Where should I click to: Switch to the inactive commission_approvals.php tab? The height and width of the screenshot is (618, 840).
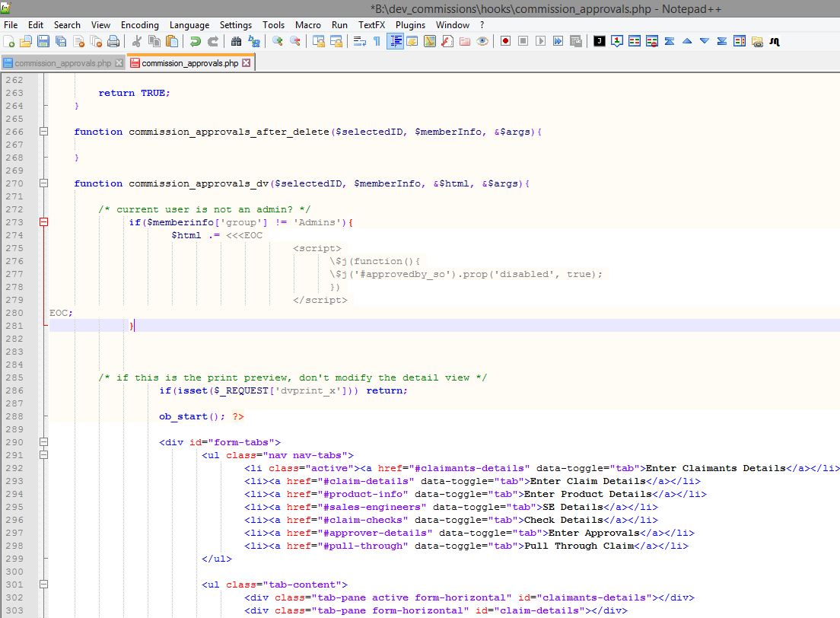(x=62, y=62)
